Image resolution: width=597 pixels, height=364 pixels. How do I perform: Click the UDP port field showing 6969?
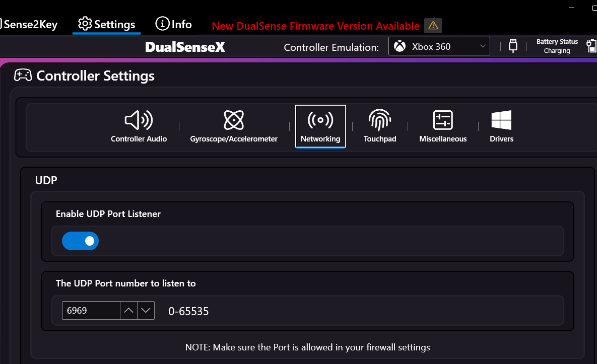tap(91, 310)
